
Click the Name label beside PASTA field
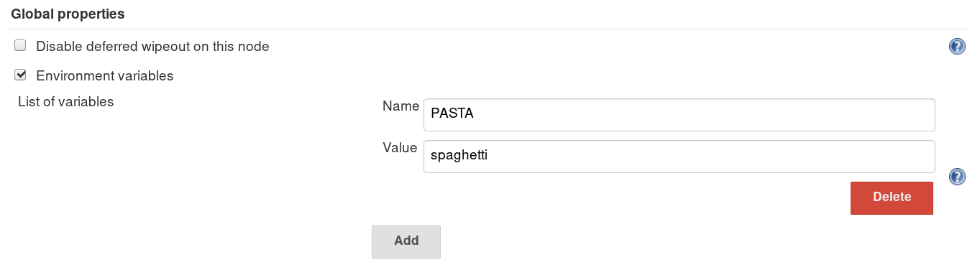click(400, 106)
